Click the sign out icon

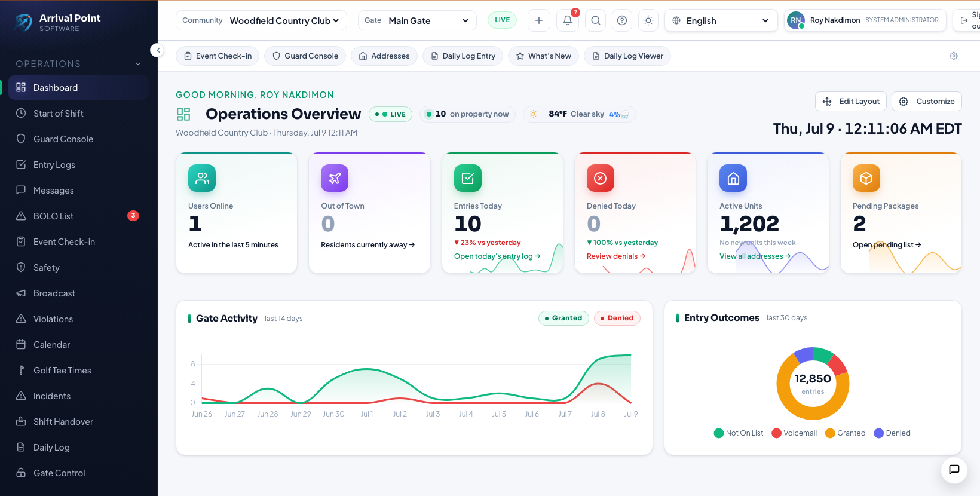point(964,20)
